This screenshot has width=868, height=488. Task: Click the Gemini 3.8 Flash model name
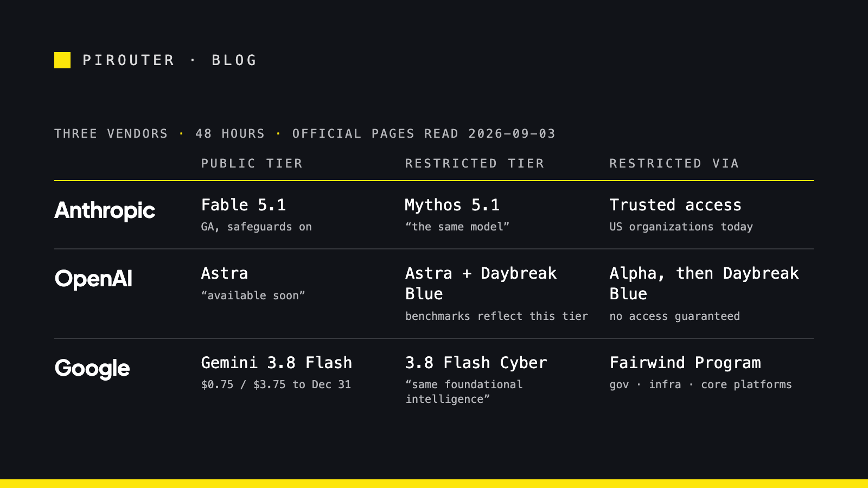point(277,363)
